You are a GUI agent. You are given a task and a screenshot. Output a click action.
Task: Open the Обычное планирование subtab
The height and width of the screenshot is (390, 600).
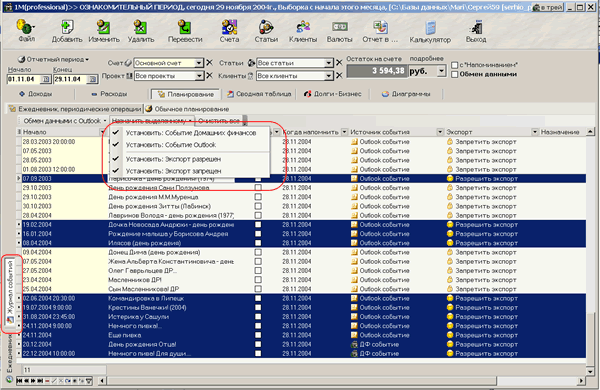187,109
